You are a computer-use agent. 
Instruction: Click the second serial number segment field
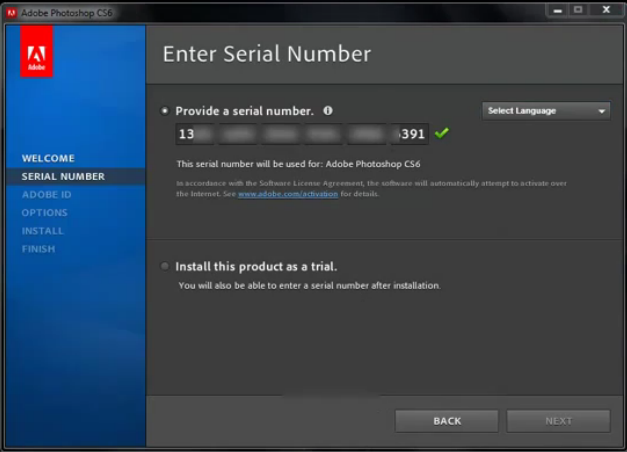238,134
